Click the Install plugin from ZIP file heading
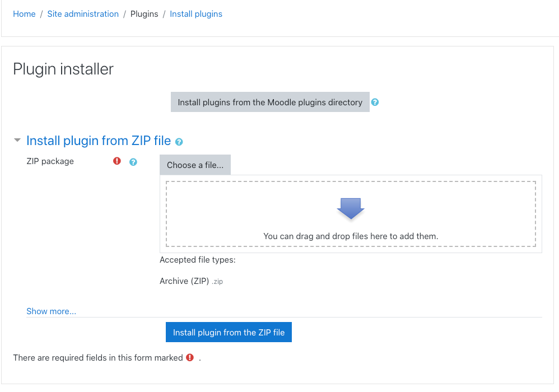Viewport: 559px width, 392px height. pyautogui.click(x=99, y=141)
